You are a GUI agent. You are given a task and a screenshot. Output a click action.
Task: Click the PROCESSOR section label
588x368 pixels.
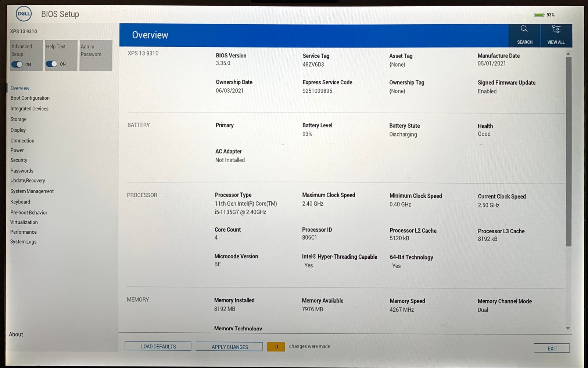(142, 195)
